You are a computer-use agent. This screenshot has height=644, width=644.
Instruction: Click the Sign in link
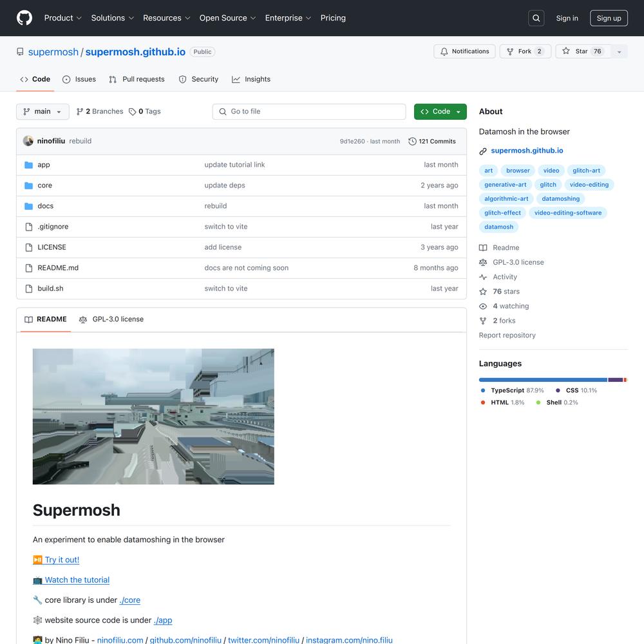click(x=567, y=18)
